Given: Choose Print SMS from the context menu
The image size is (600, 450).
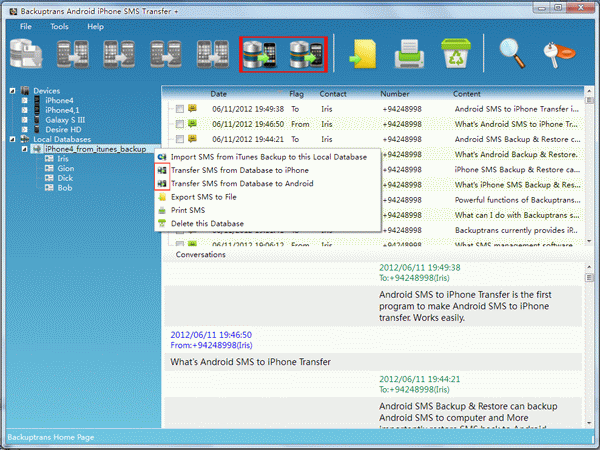Looking at the screenshot, I should click(267, 210).
